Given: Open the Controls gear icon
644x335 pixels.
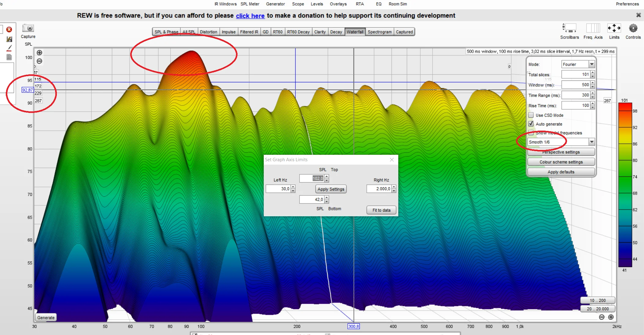Looking at the screenshot, I should coord(633,28).
